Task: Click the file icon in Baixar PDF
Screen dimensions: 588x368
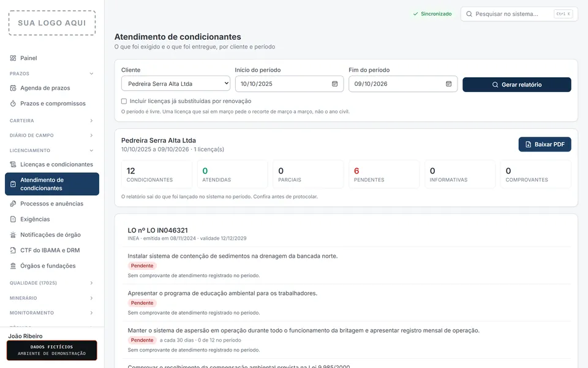Action: click(x=529, y=144)
